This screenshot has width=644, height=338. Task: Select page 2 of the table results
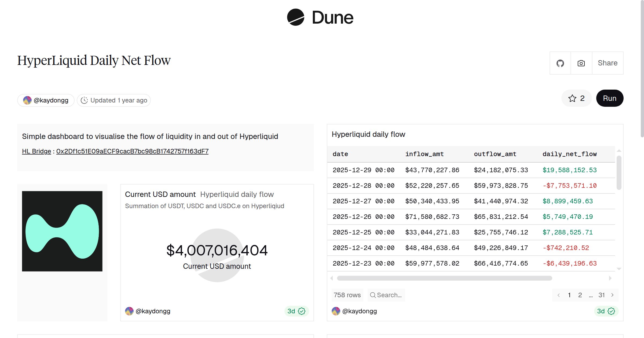coord(580,295)
